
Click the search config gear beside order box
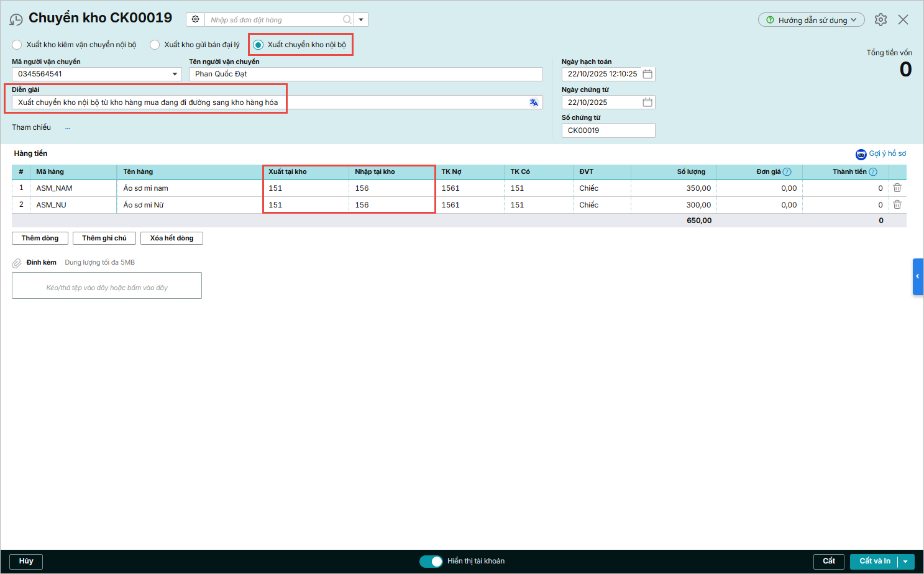tap(196, 19)
